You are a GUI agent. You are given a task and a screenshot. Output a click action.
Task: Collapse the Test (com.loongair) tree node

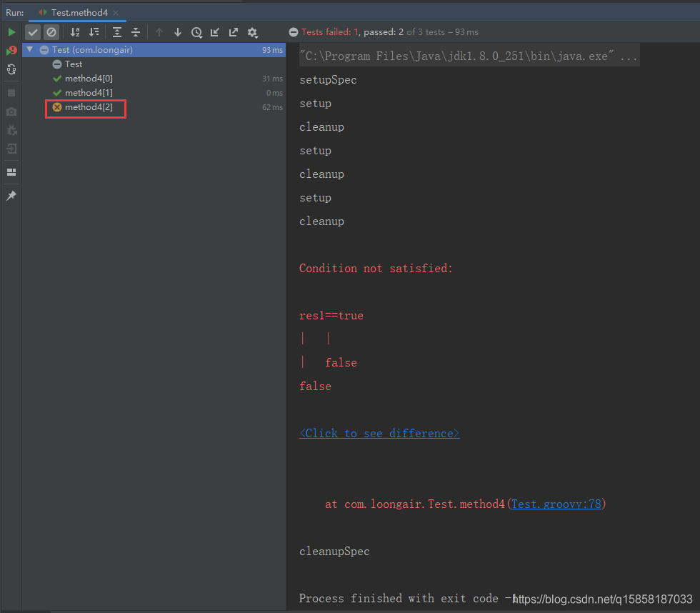29,49
